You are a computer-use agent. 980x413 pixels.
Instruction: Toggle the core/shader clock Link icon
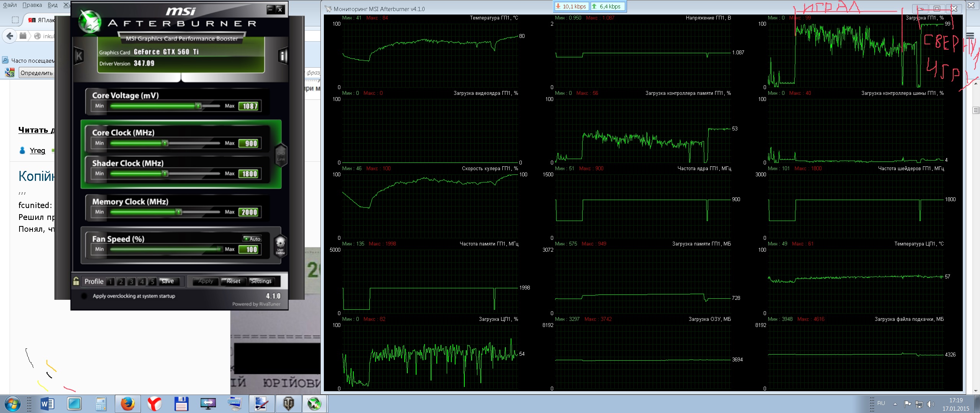point(281,155)
